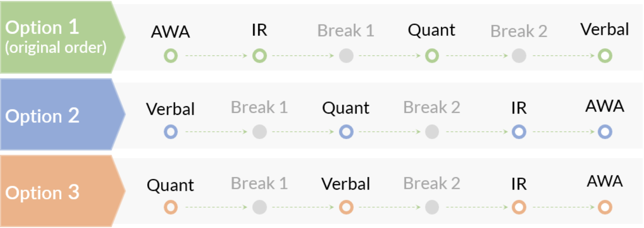The image size is (644, 228).
Task: Select the grey Break 2 dot in Option 1
Action: [x=519, y=56]
